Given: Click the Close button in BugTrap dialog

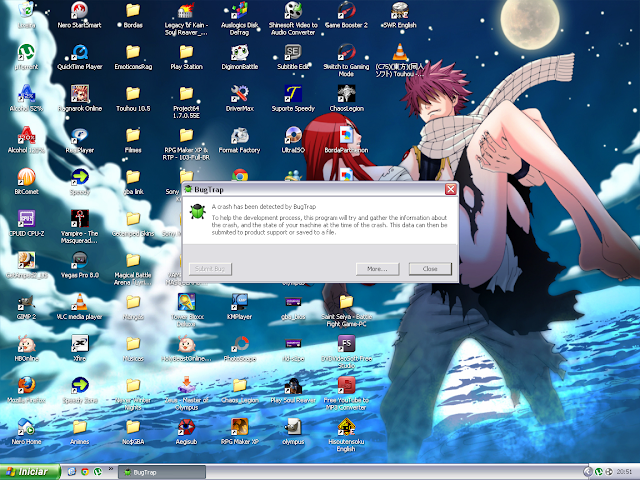Looking at the screenshot, I should pos(430,269).
